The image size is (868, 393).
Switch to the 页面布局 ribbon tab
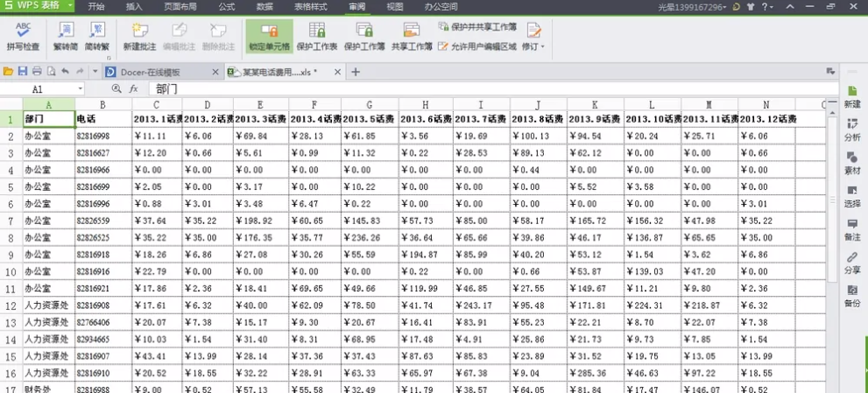tap(180, 7)
